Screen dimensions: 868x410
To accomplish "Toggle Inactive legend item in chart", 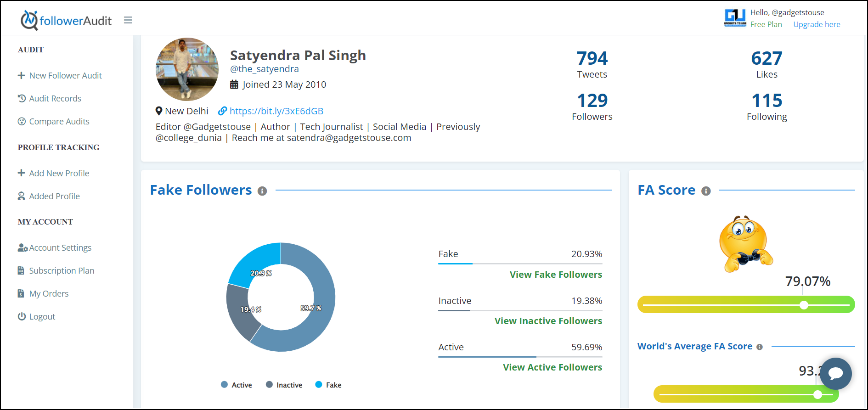I will tap(284, 385).
